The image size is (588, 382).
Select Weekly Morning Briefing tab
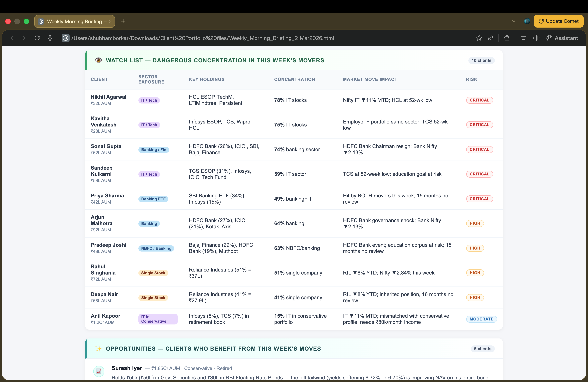74,21
